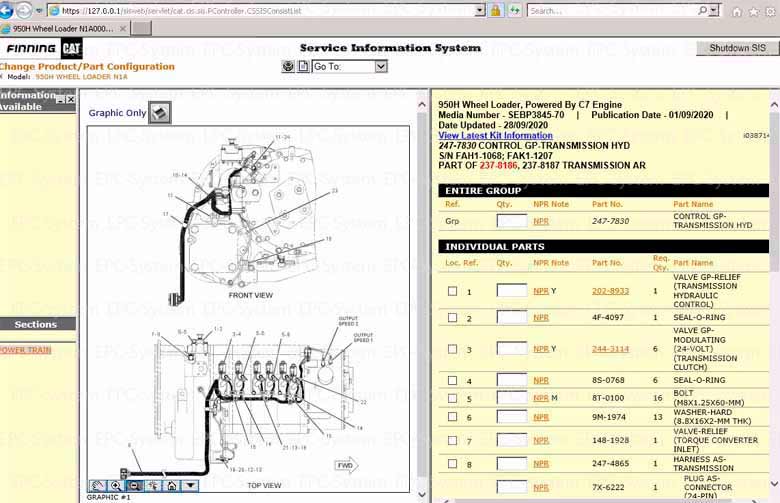
Task: Open part number 202-8933 link
Action: point(610,291)
